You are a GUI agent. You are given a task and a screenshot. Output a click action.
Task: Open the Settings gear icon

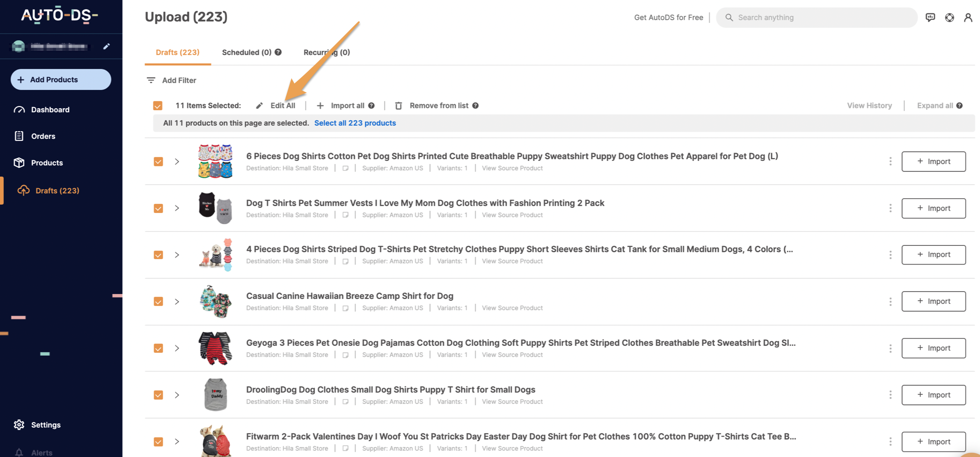coord(19,425)
